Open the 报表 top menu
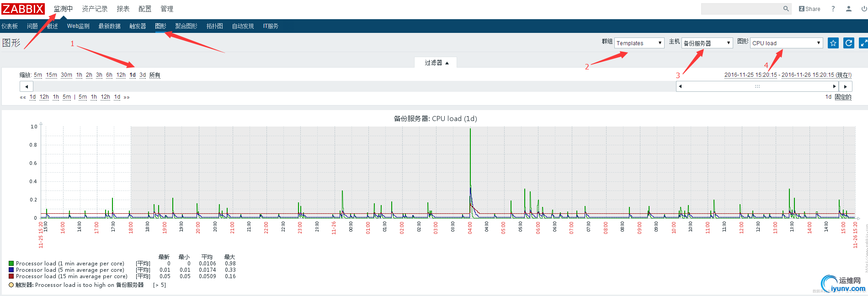Screen dimensions: 868x296 (x=123, y=9)
